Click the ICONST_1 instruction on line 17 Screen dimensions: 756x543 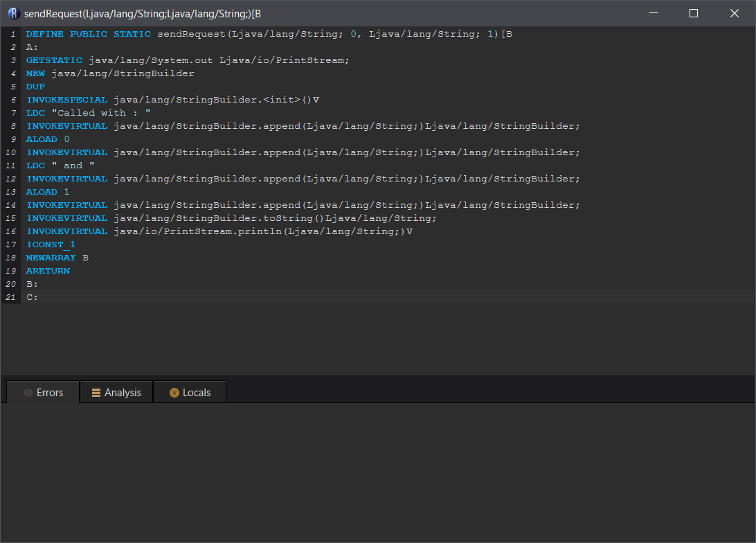[x=51, y=244]
